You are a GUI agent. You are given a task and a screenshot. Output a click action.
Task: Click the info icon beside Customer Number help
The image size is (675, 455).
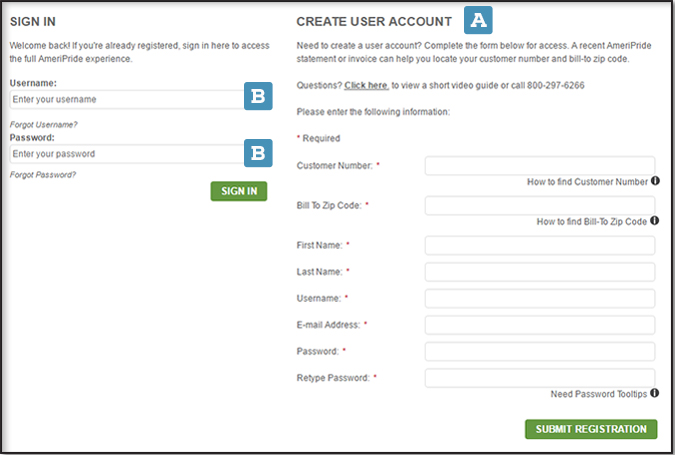(x=655, y=181)
